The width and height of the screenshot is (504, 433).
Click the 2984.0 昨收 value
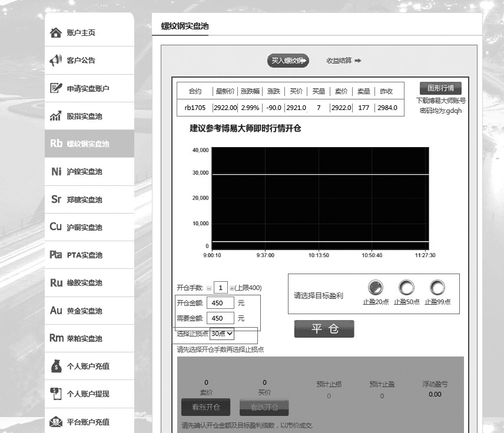[387, 108]
